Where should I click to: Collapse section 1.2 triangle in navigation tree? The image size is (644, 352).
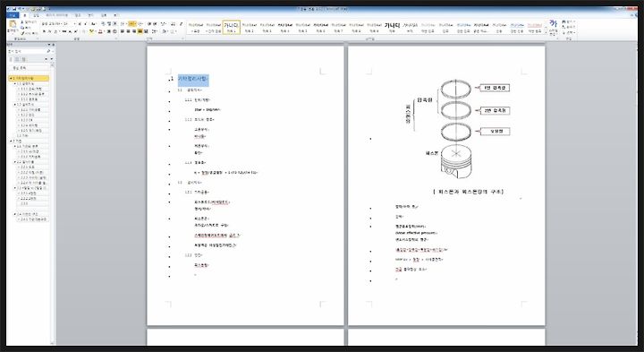15,105
